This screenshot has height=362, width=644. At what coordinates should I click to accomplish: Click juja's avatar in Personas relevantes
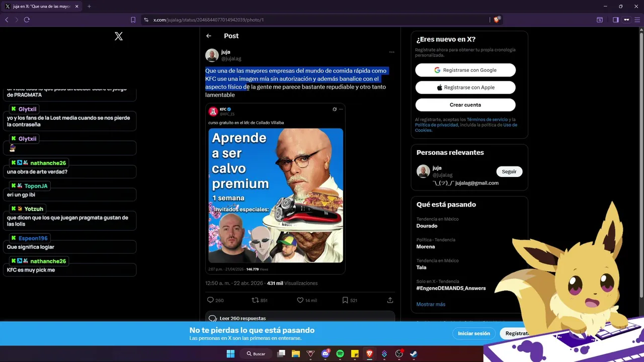(x=423, y=171)
